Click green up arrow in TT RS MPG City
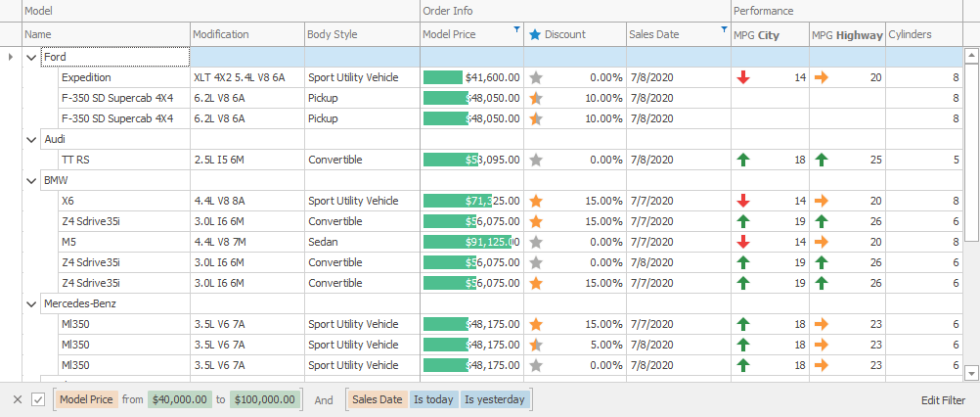The image size is (980, 417). [743, 161]
